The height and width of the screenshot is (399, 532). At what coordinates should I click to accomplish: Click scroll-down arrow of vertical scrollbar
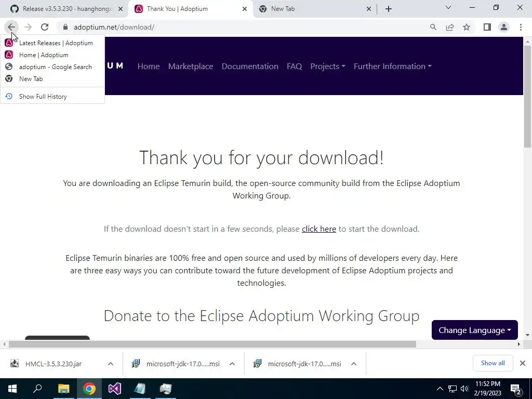pyautogui.click(x=527, y=335)
